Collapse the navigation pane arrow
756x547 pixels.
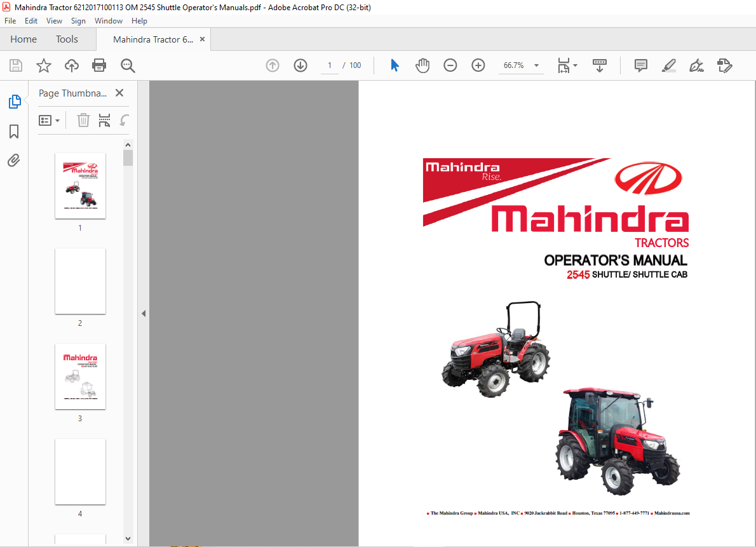[143, 314]
